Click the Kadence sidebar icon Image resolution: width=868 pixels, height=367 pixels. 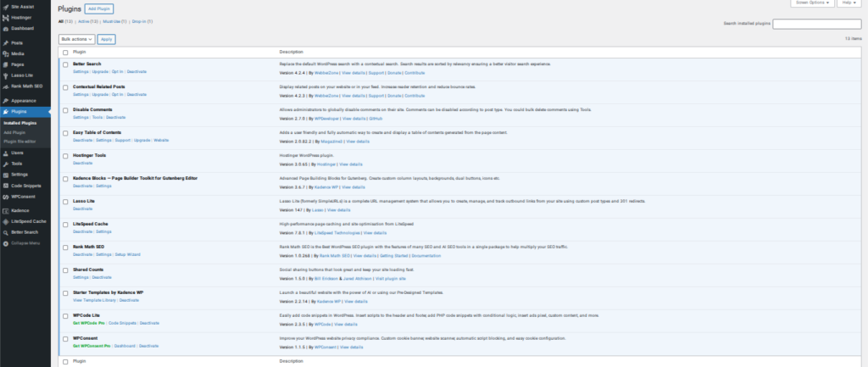coord(6,210)
